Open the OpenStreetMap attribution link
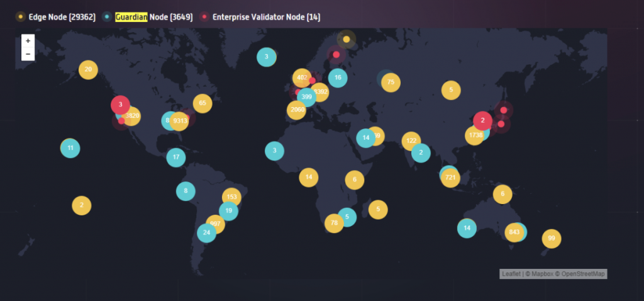The image size is (644, 301). (x=583, y=274)
